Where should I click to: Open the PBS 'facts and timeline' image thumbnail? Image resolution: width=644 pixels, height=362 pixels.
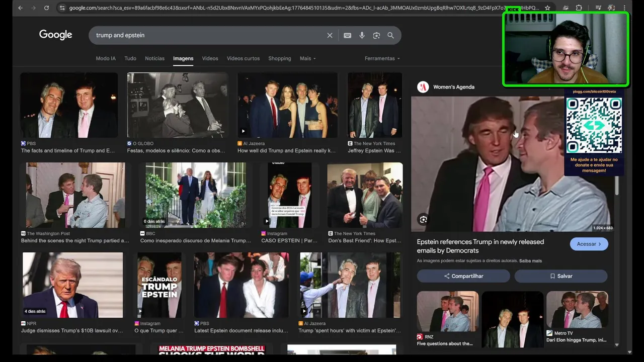[x=69, y=105]
